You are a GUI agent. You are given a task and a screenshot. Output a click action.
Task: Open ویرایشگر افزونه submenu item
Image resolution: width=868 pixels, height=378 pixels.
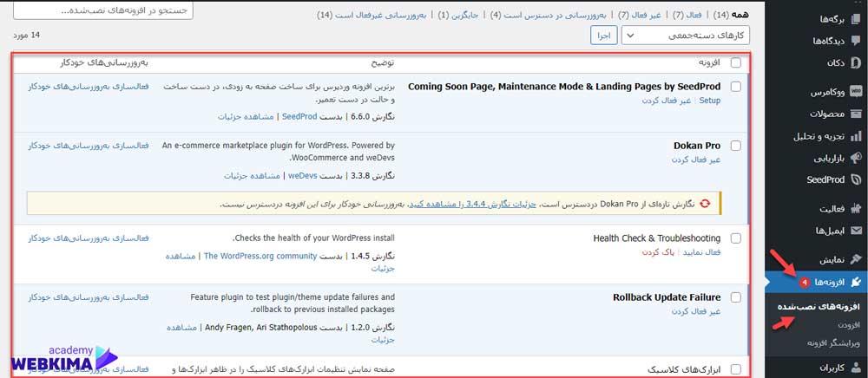[x=833, y=342]
